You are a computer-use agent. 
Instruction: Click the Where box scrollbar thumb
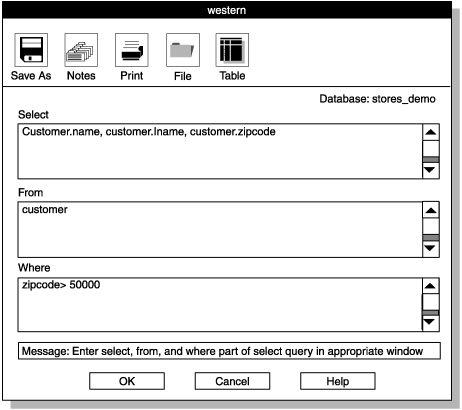coord(431,313)
